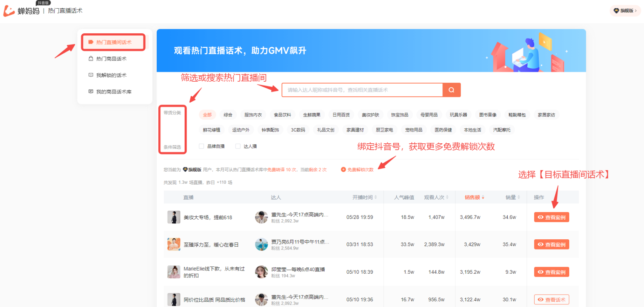
Task: Select the 日用百货 category tag
Action: [x=341, y=115]
